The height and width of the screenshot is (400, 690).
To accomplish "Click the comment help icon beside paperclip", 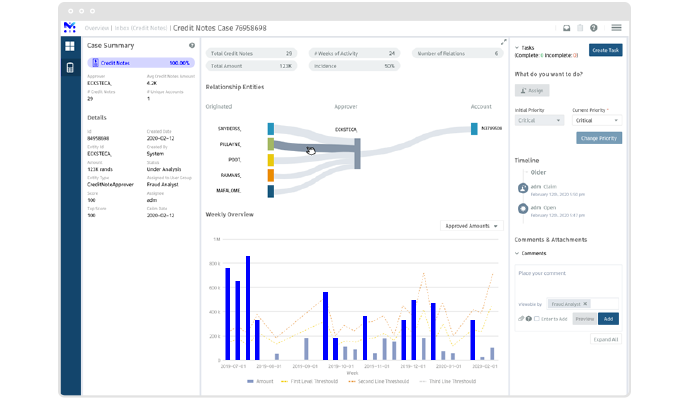I will point(529,319).
